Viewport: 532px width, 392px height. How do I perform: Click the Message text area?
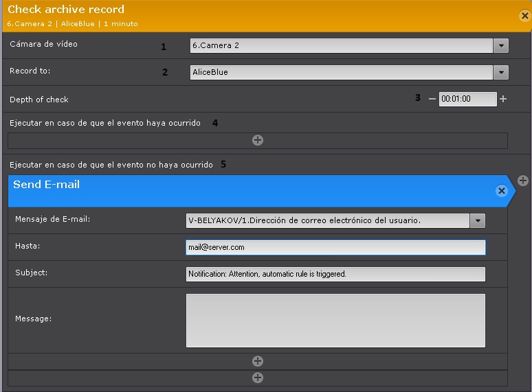click(335, 320)
